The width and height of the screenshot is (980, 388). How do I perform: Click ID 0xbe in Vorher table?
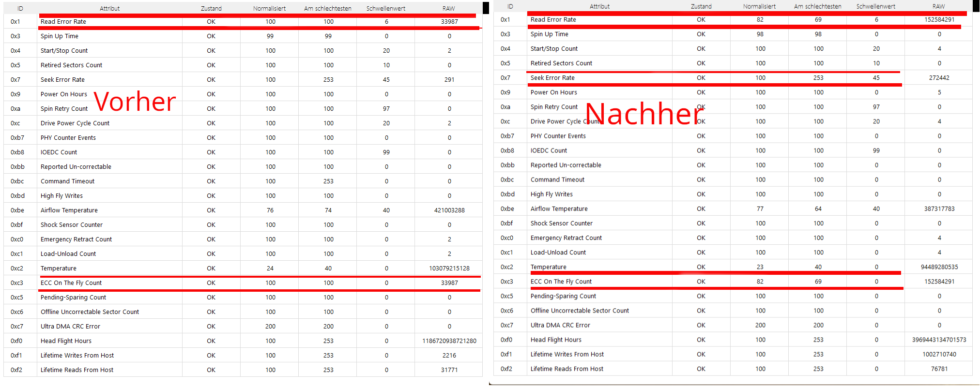coord(17,210)
